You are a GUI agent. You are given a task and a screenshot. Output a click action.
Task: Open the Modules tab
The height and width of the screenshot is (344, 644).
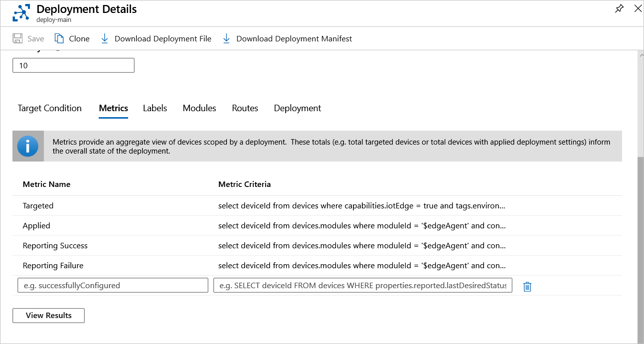199,108
